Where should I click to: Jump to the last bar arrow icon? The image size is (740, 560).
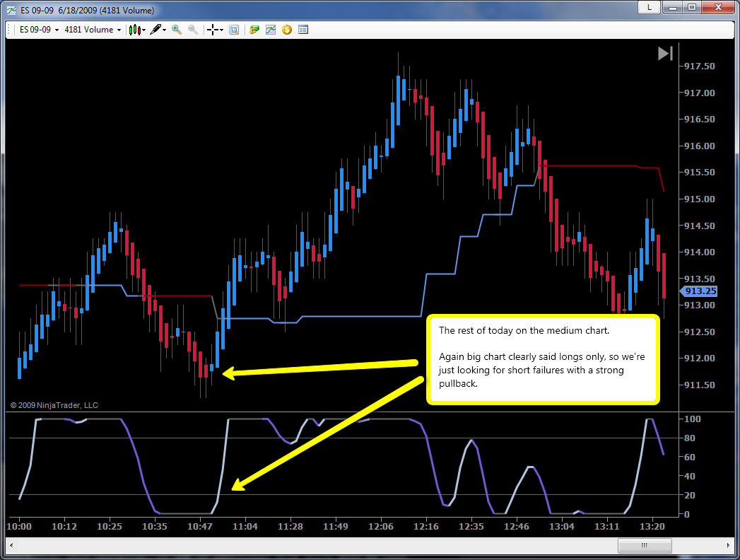click(665, 53)
